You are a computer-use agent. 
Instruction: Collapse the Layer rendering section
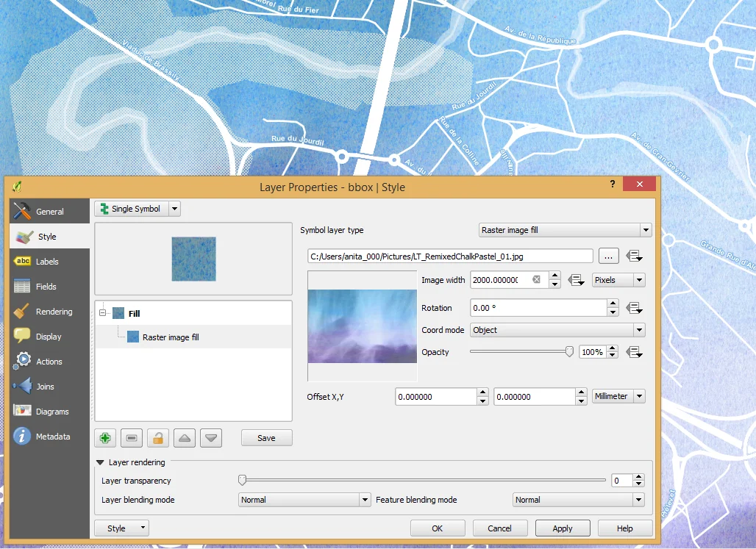[x=100, y=463]
